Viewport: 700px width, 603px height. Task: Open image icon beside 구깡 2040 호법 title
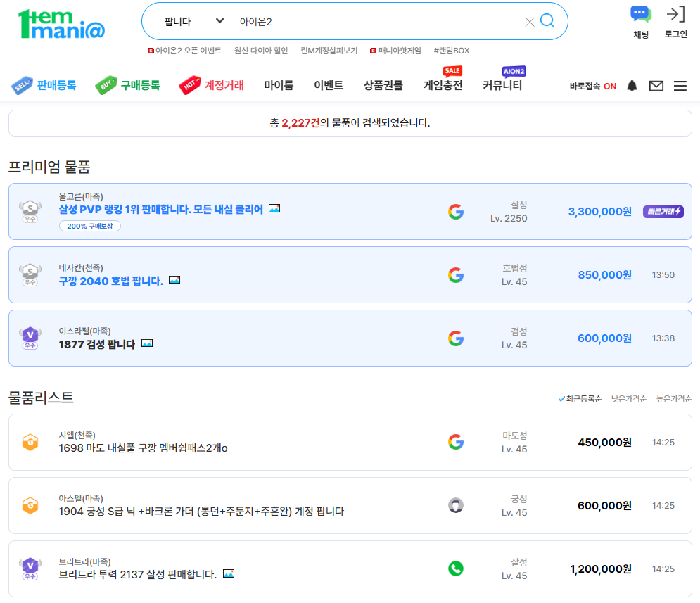[174, 280]
